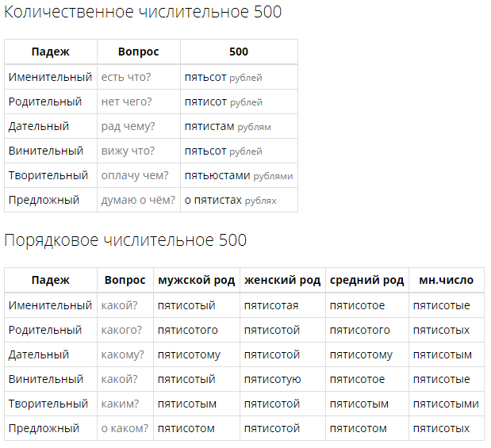Click the question "о каком?"
The width and height of the screenshot is (491, 448).
(x=125, y=428)
